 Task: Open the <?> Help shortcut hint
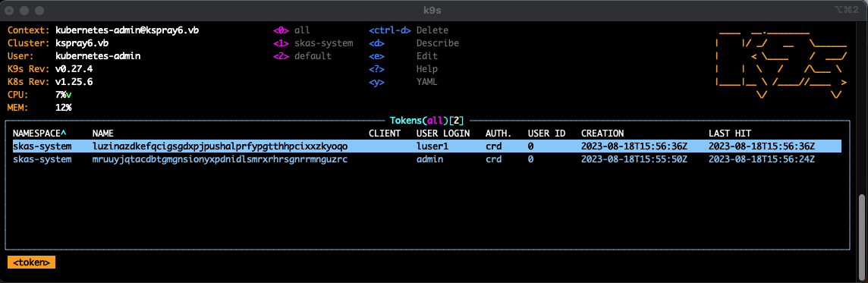point(403,69)
